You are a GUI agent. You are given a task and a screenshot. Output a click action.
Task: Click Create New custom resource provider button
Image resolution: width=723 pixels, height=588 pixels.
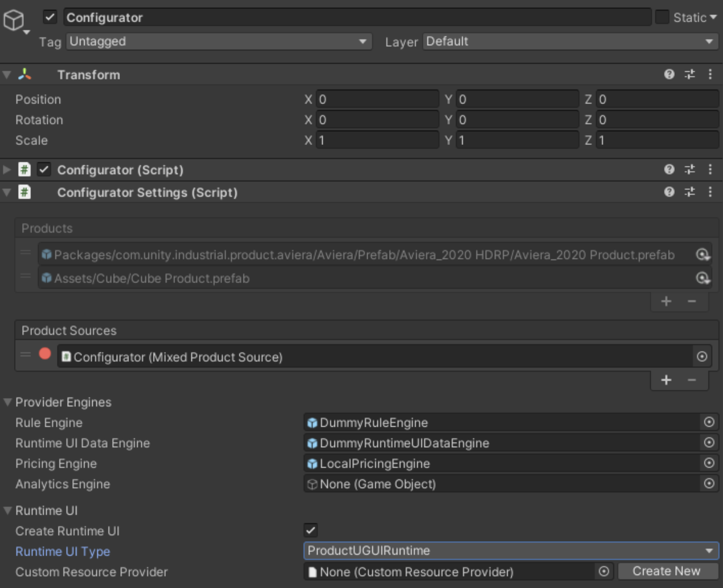[666, 571]
